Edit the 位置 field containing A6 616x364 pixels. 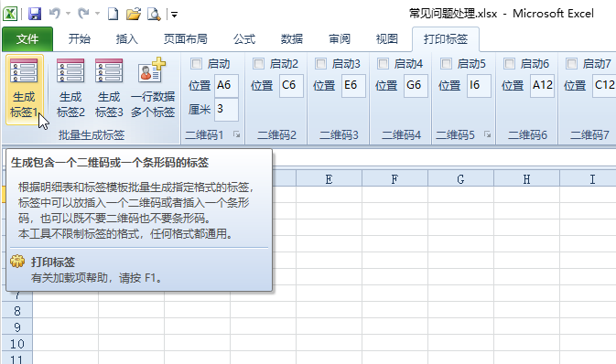[226, 85]
